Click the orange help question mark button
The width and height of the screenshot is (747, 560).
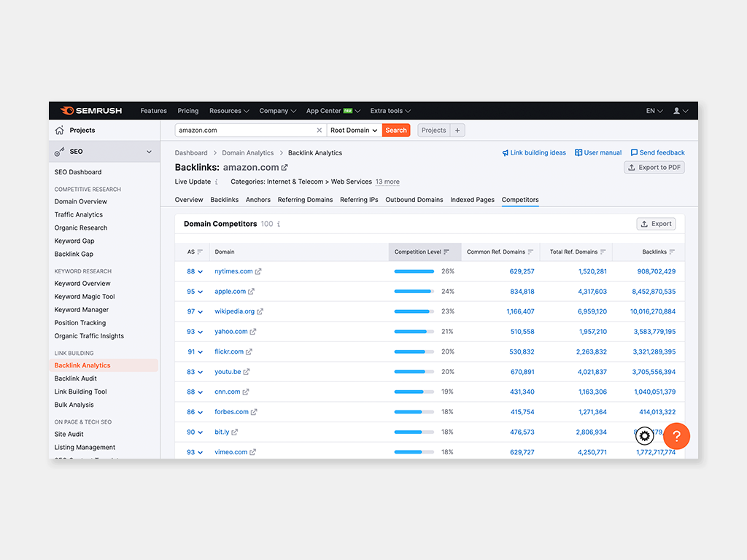[x=676, y=435]
